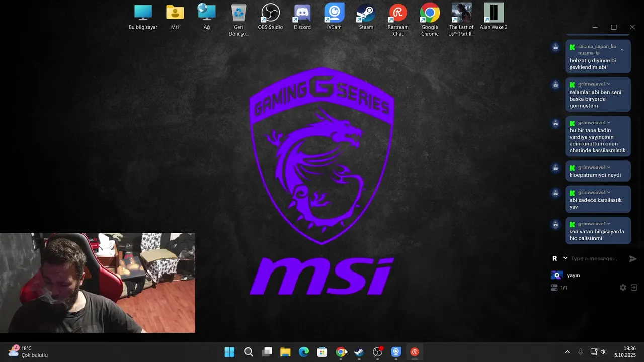Toggle the 1/1 channels switch icon
The image size is (644, 362).
554,288
